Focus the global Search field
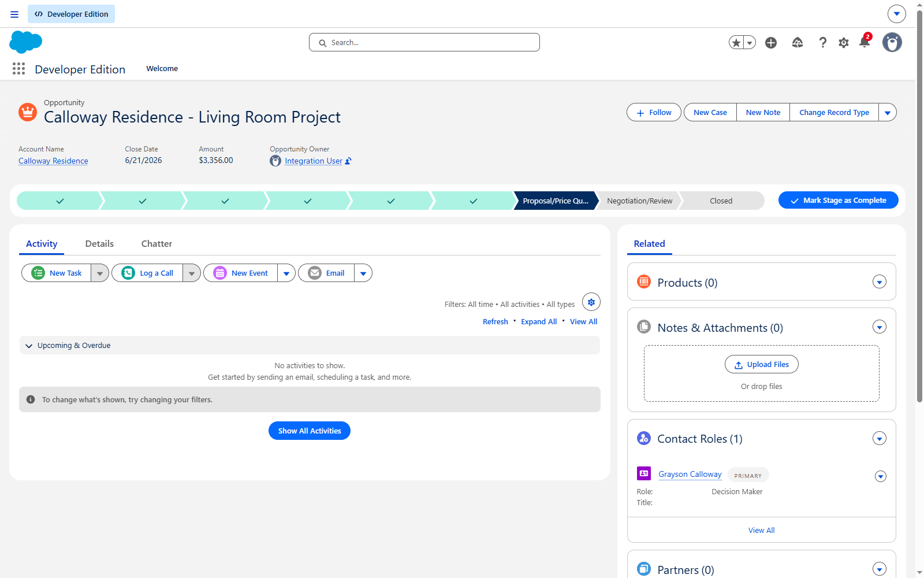The image size is (924, 578). pyautogui.click(x=424, y=42)
